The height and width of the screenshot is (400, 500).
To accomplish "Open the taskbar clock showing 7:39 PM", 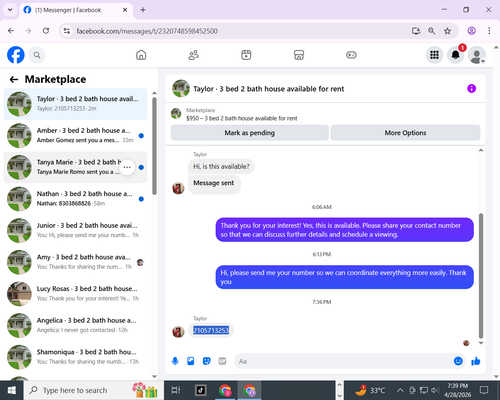I will click(458, 390).
